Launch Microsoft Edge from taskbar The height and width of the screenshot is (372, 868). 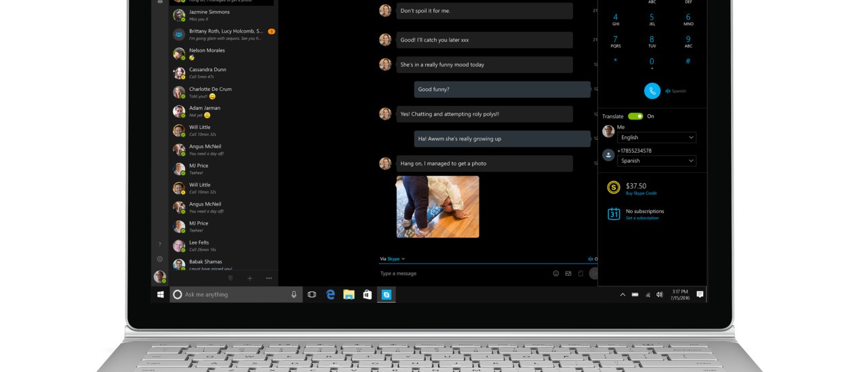click(331, 295)
